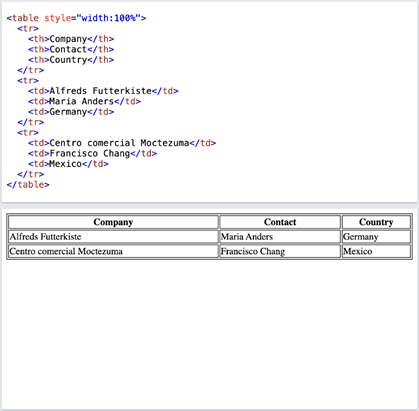
Task: Click the td Maria Anders code line
Action: [84, 101]
